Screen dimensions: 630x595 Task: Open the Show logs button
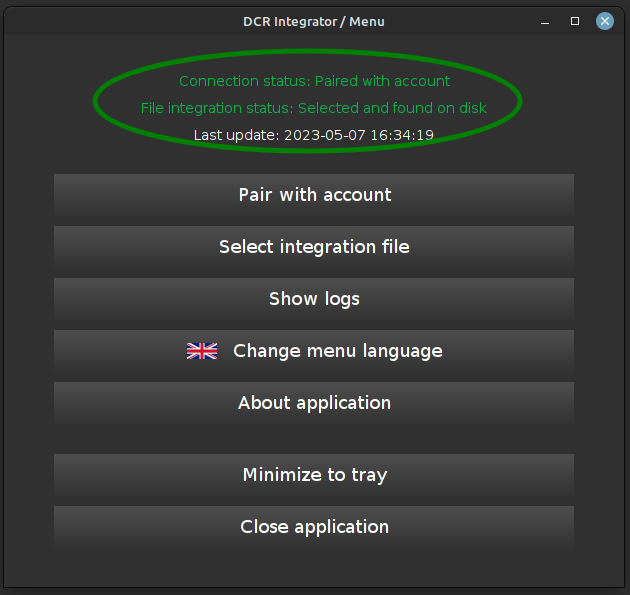click(x=314, y=299)
